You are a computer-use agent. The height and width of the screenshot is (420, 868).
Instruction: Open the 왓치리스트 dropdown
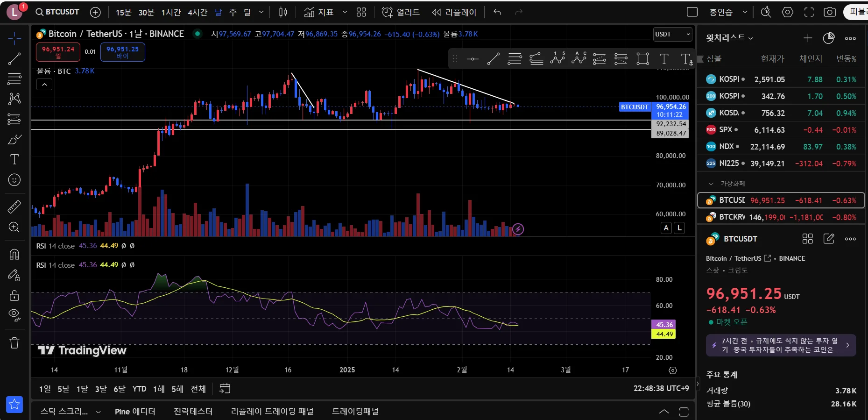pos(729,38)
